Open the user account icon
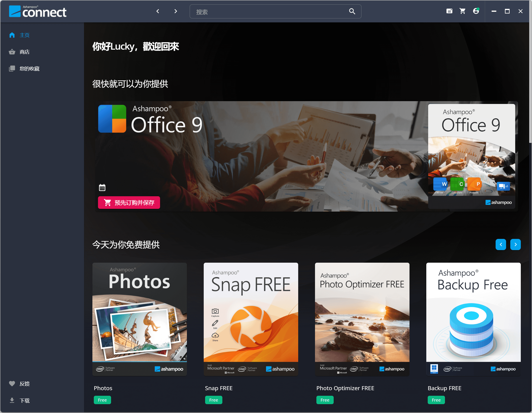The image size is (532, 413). click(x=476, y=11)
